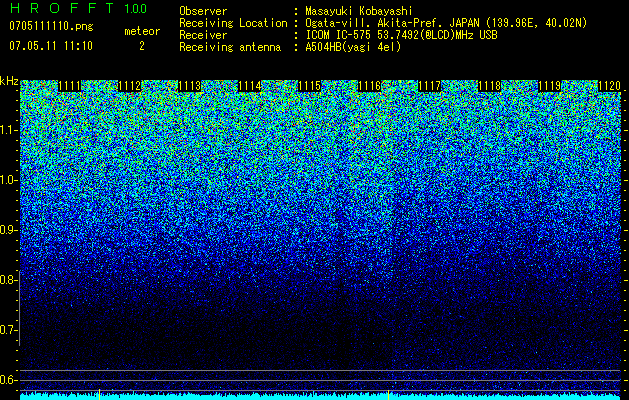Click the 1119 time marker label
The width and height of the screenshot is (629, 400).
coord(549,86)
